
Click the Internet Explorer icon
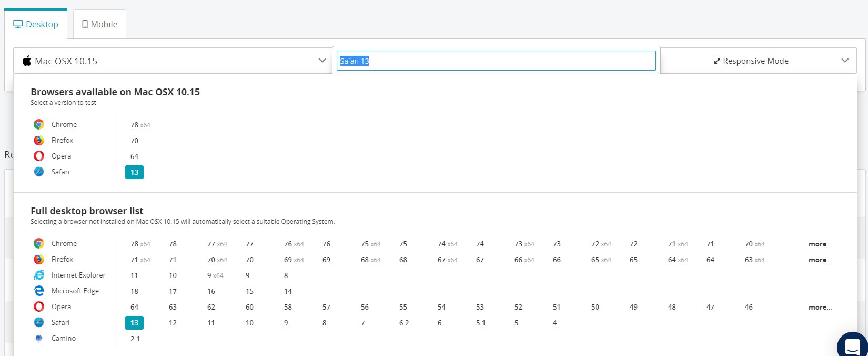(39, 275)
